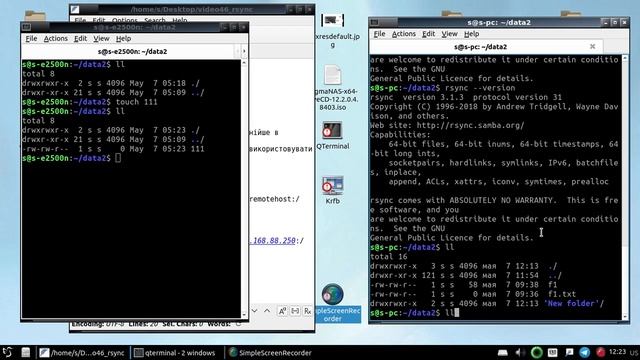640x360 pixels.
Task: Open File menu in s-e2500n terminal
Action: point(31,38)
